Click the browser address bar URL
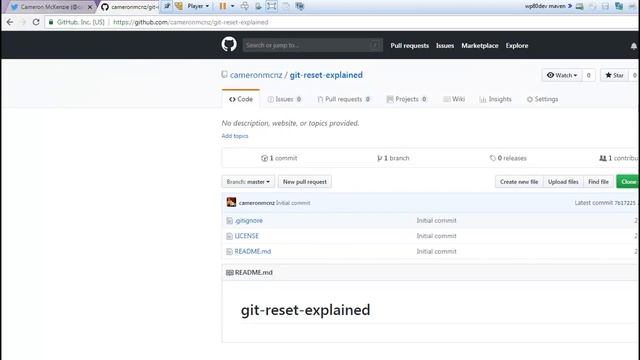This screenshot has height=360, width=640. click(191, 22)
